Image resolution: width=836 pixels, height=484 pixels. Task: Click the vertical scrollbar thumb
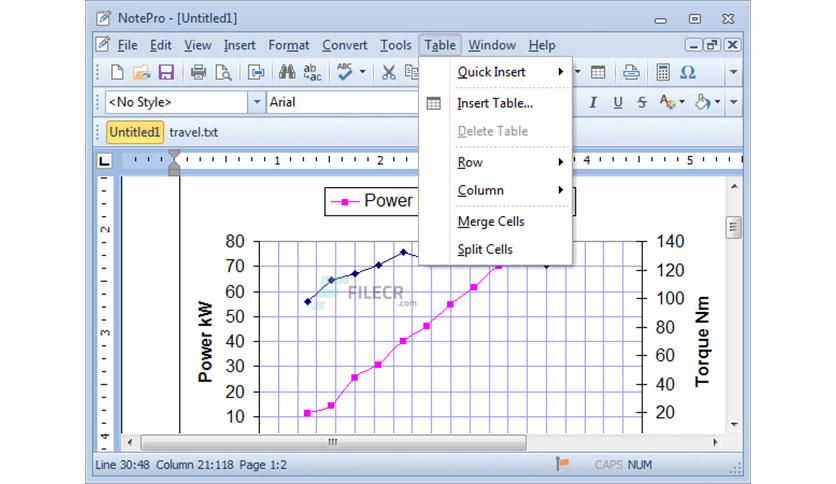(x=734, y=227)
